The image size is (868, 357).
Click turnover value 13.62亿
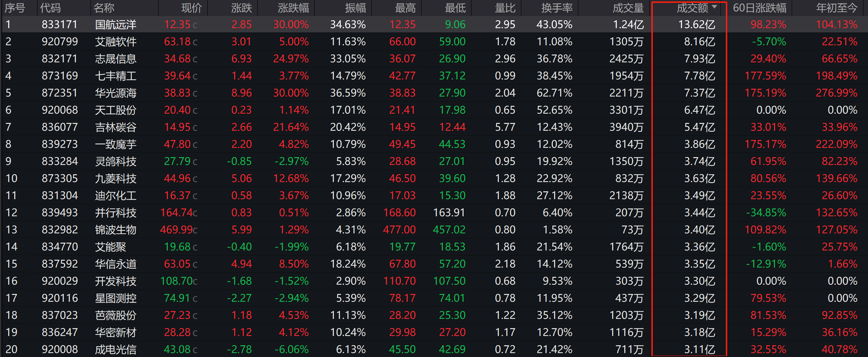[697, 25]
